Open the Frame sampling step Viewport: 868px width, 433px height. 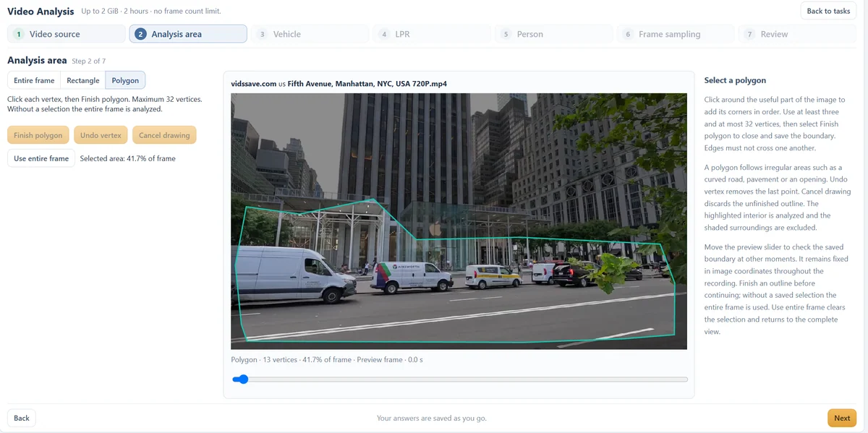pyautogui.click(x=676, y=34)
